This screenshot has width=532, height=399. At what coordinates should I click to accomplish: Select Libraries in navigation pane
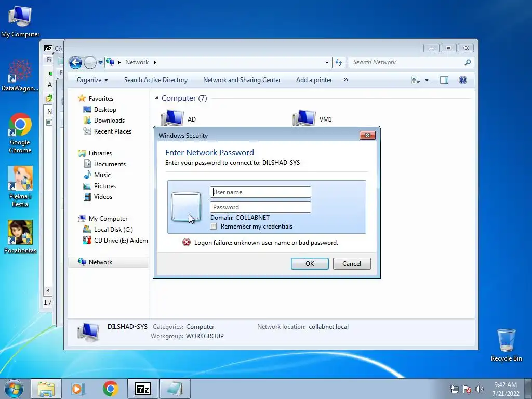[x=100, y=153]
